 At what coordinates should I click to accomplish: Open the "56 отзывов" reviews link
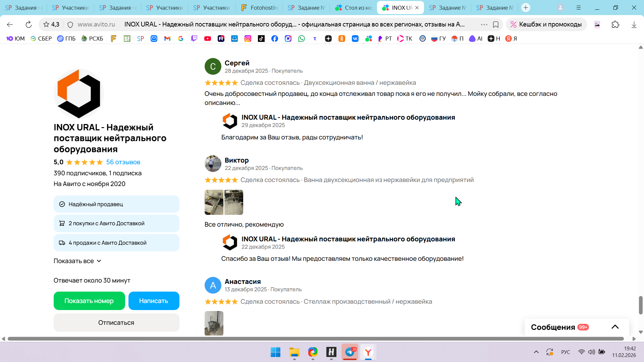click(x=123, y=162)
